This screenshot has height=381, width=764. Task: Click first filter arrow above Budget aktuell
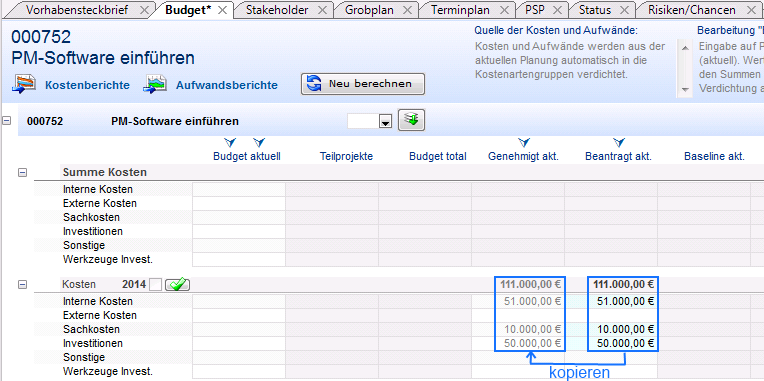(230, 142)
